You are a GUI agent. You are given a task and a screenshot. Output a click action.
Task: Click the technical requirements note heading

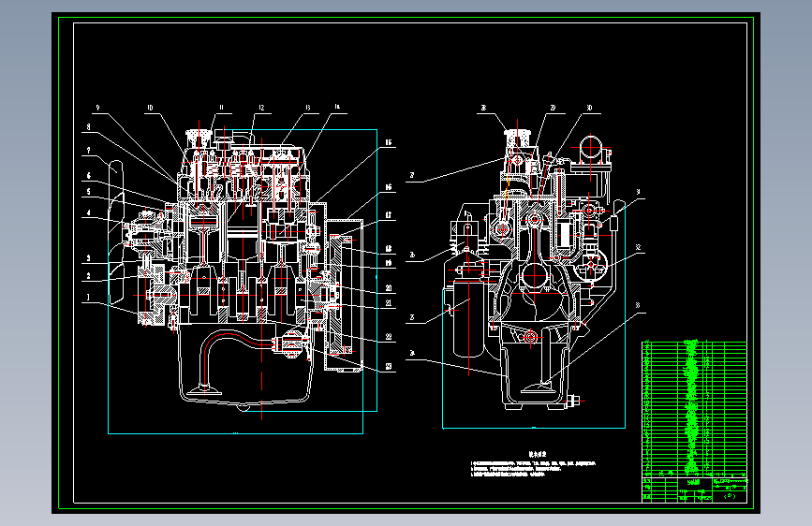tap(538, 454)
